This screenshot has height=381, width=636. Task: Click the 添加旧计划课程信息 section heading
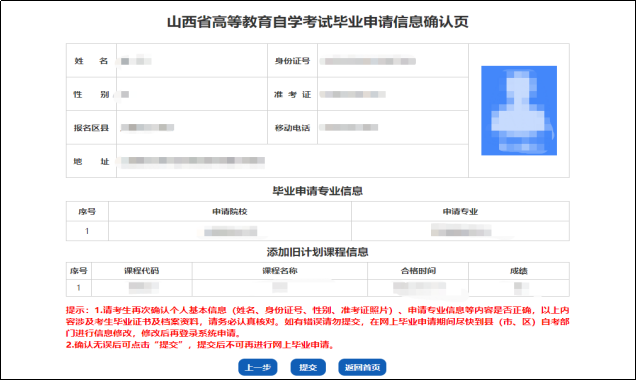click(x=318, y=252)
